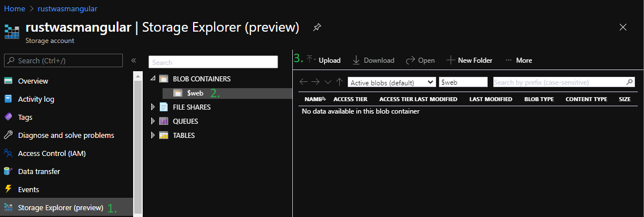Open the More options menu

coord(519,60)
